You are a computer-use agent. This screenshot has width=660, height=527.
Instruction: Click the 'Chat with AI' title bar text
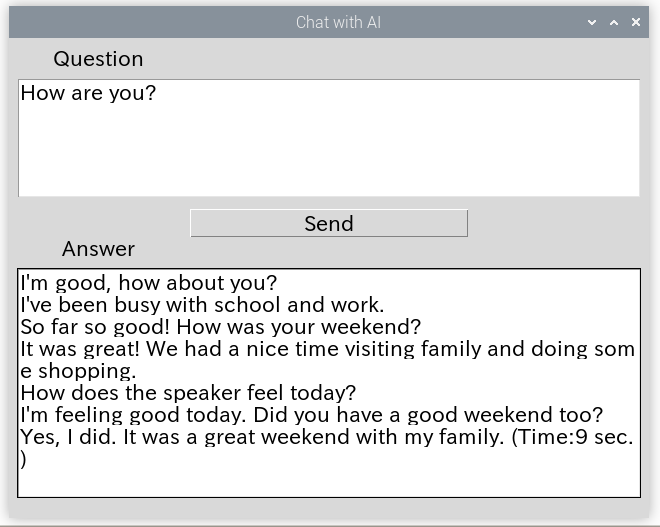coord(338,22)
